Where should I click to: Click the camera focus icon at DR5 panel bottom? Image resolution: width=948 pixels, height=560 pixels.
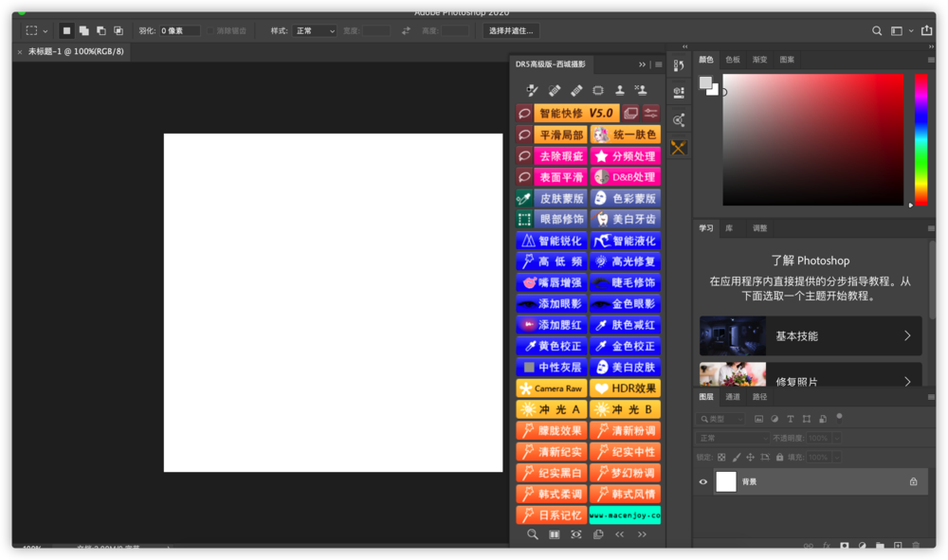point(576,534)
